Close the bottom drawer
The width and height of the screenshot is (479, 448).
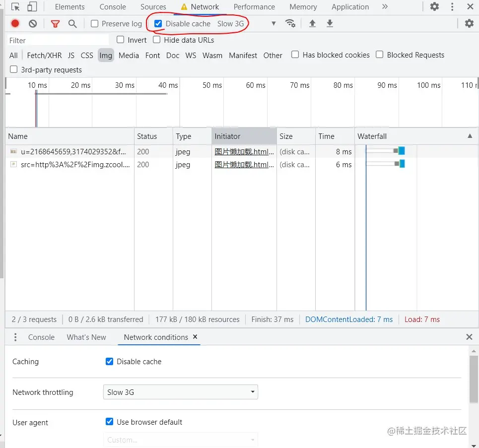pos(469,337)
